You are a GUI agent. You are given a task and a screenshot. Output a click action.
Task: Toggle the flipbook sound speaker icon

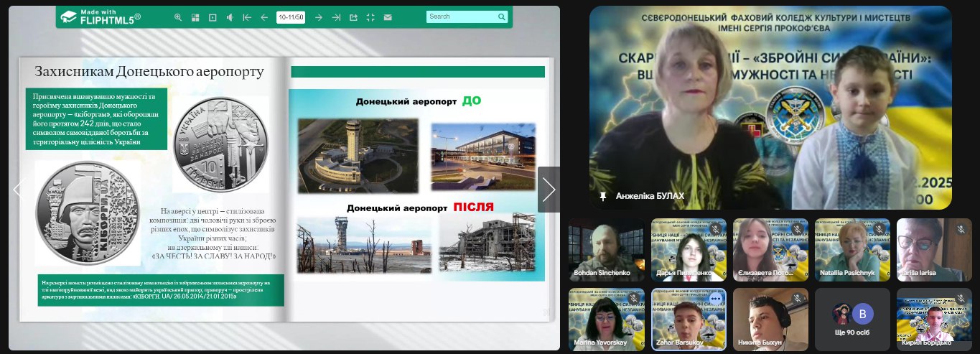pos(230,17)
